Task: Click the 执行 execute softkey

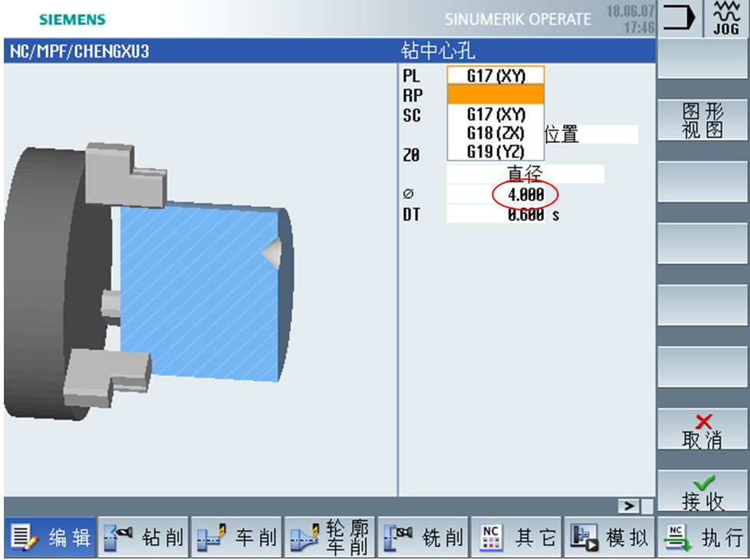Action: [x=704, y=538]
